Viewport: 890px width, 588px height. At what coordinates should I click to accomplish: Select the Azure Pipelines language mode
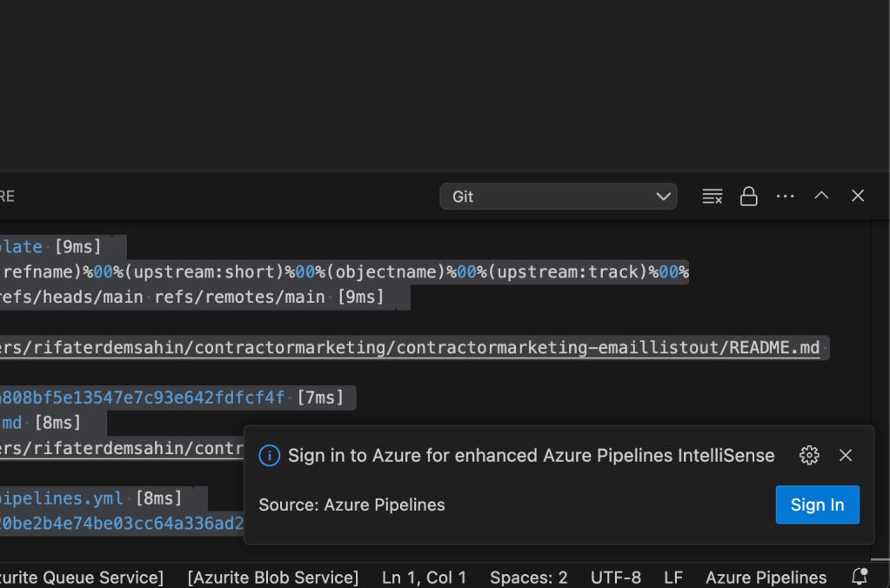[x=766, y=578]
